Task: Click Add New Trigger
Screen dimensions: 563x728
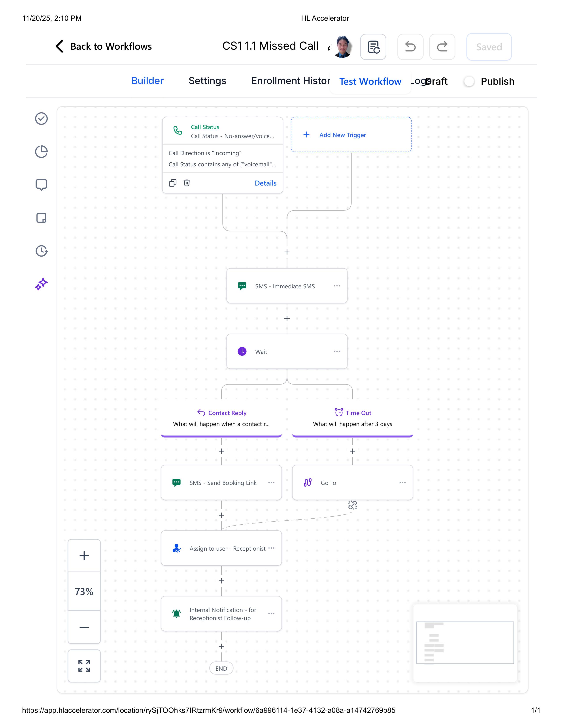Action: 342,135
